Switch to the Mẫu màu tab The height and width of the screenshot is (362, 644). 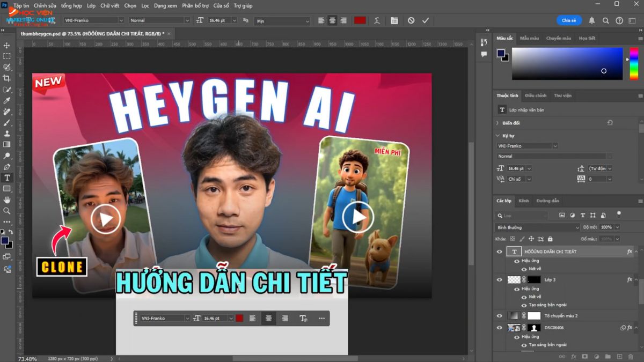[529, 38]
